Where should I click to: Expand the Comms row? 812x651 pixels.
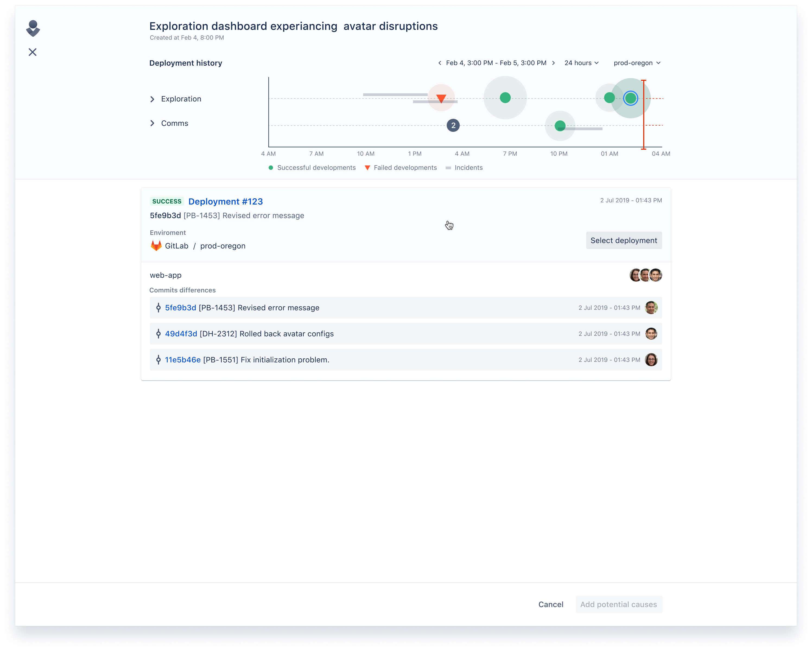pos(152,123)
